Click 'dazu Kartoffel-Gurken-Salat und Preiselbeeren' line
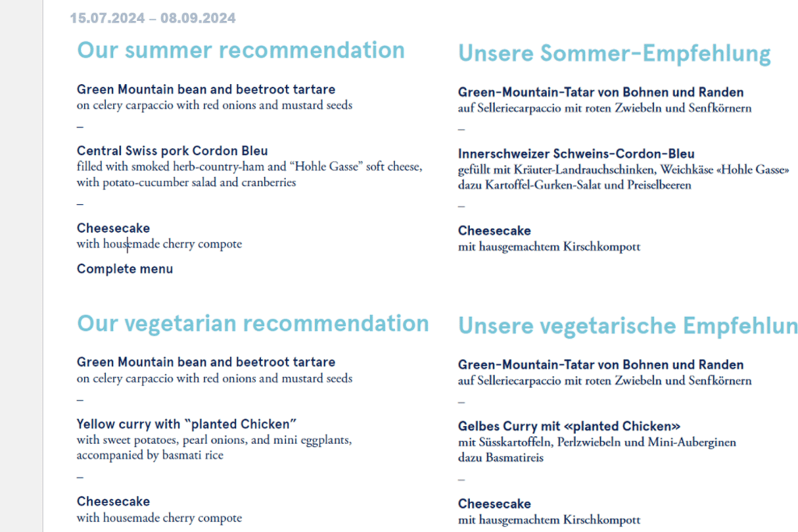The image size is (798, 532). click(x=574, y=185)
